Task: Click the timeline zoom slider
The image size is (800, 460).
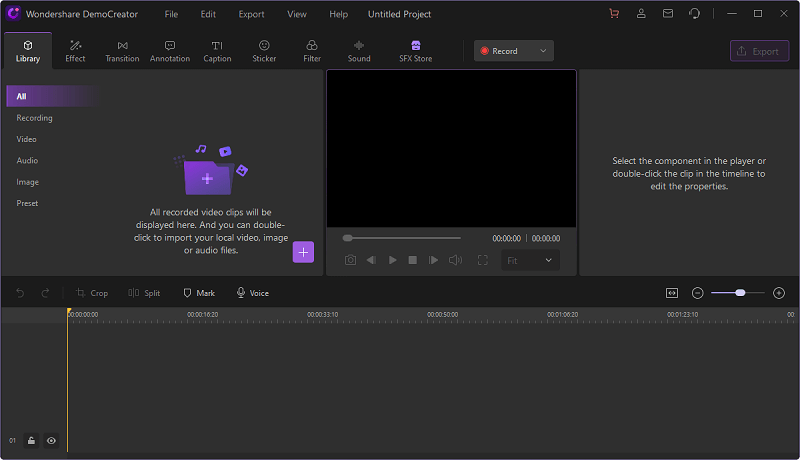Action: 738,293
